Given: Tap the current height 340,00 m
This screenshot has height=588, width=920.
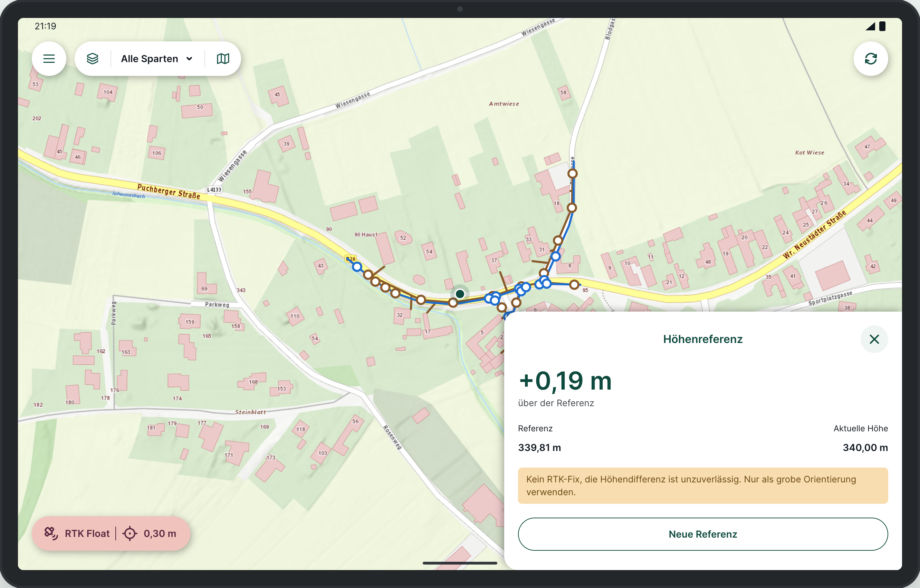Looking at the screenshot, I should pos(865,448).
